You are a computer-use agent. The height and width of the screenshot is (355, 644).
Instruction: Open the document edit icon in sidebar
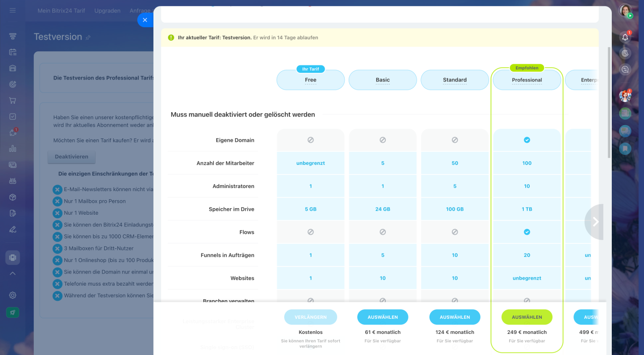pyautogui.click(x=13, y=213)
